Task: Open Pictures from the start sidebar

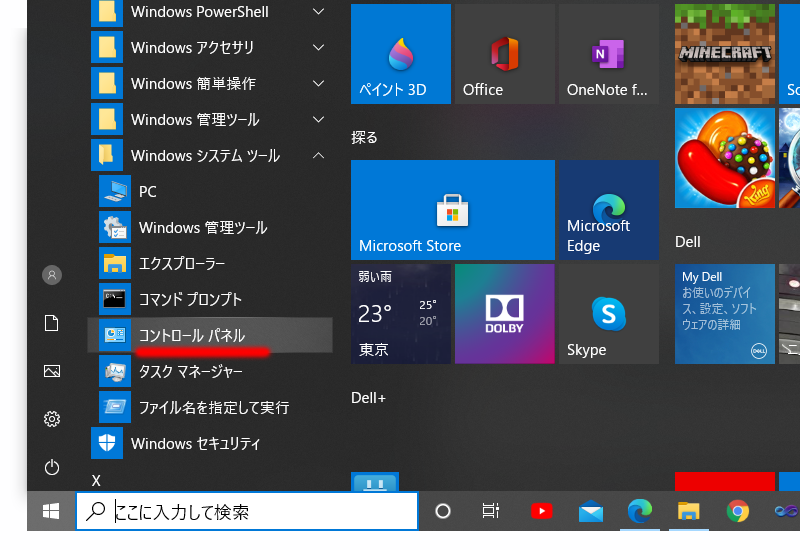Action: tap(52, 371)
